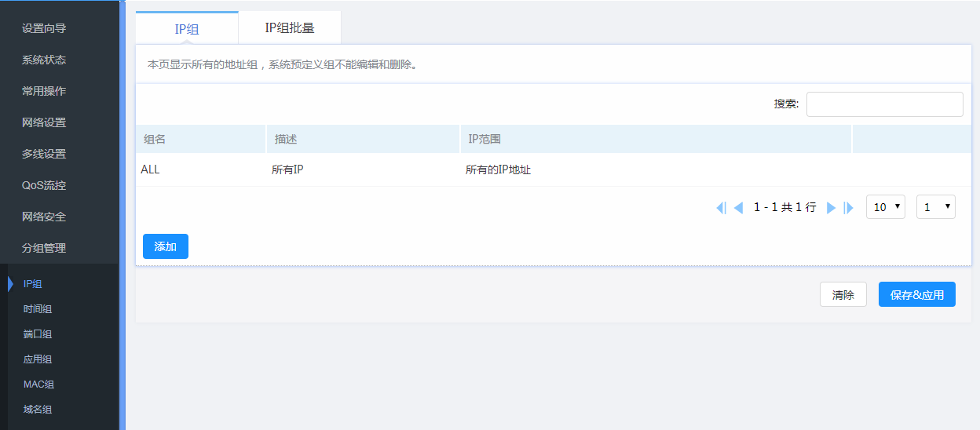Screen dimensions: 980x430
Task: Open 域名组 submenu item
Action: pyautogui.click(x=38, y=410)
